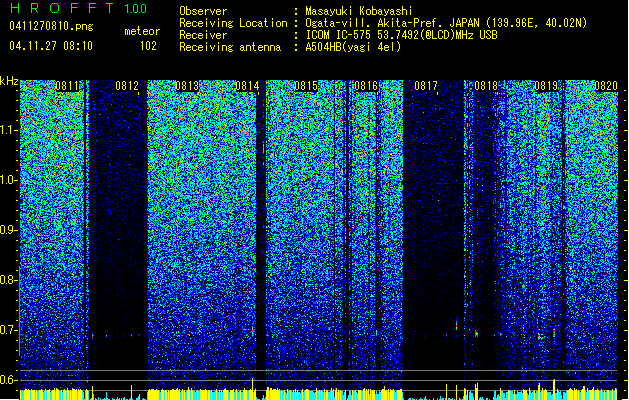Click the ICOM IC-575 receiver text
This screenshot has height=400, width=629.
click(402, 35)
